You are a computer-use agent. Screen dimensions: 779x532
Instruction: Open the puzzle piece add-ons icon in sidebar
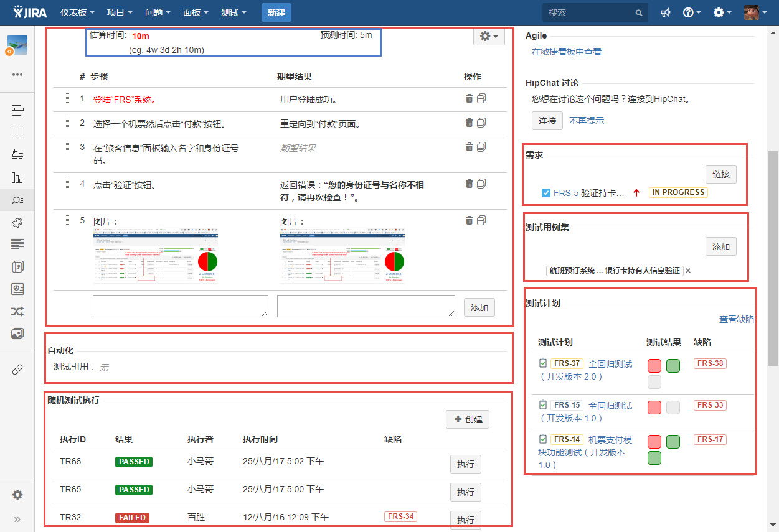click(17, 222)
